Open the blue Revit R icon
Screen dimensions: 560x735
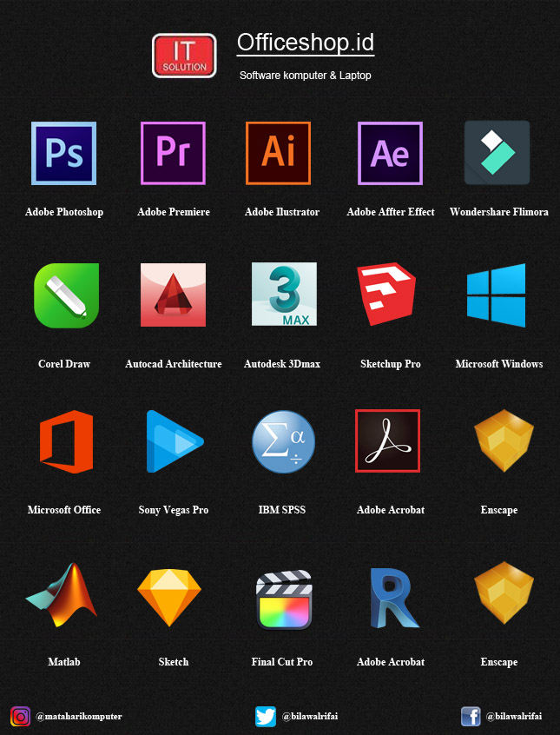pos(394,598)
